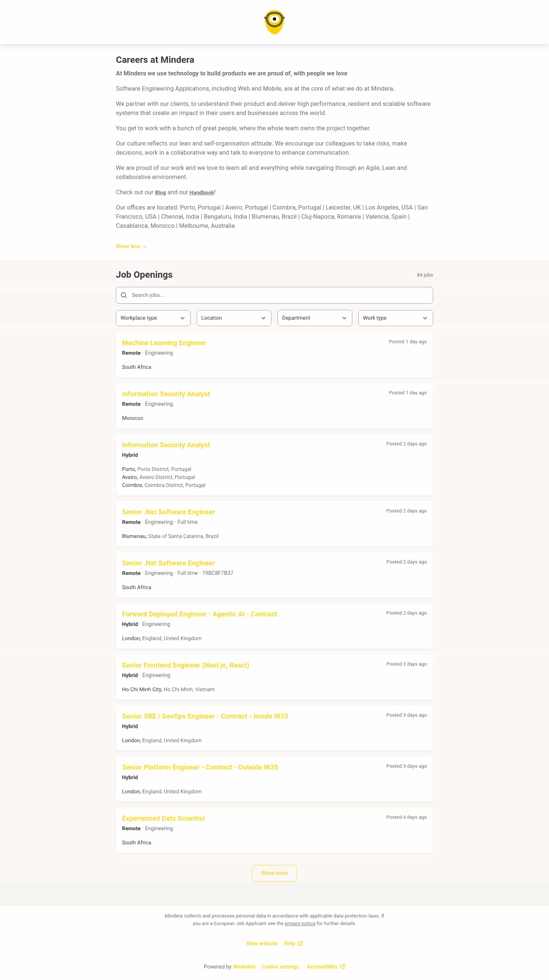Open Senior .Net Software Engineer Blumenau job
Image resolution: width=549 pixels, height=980 pixels.
(168, 512)
